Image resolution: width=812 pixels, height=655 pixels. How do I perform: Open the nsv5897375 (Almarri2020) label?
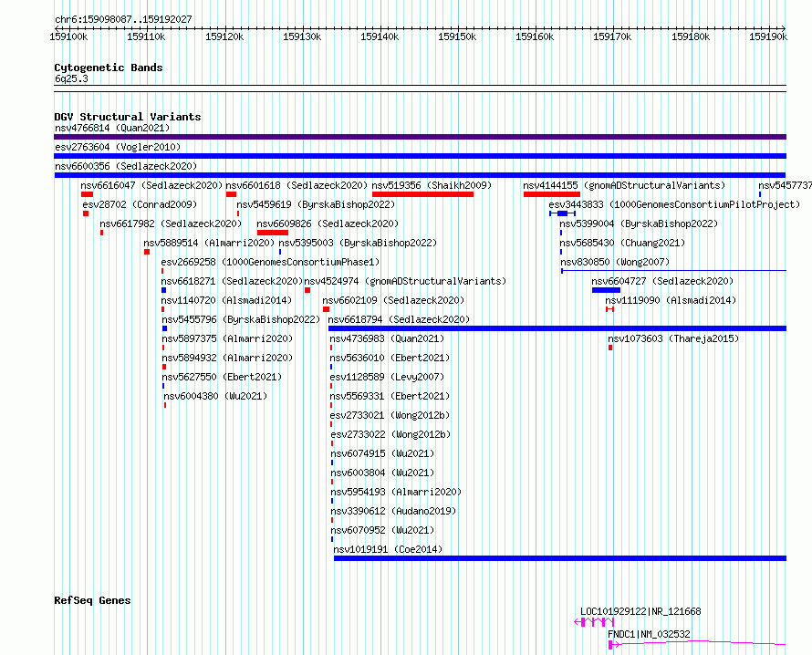pos(227,338)
